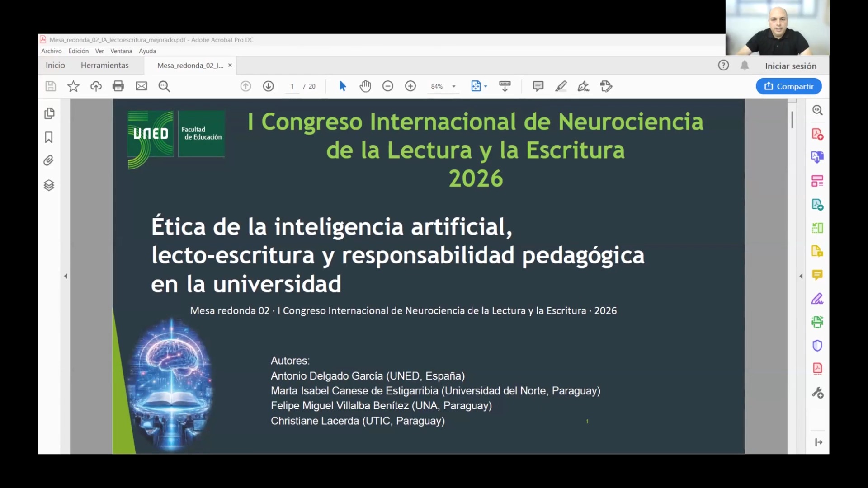868x488 pixels.
Task: Select the Highlight text pen
Action: (561, 86)
